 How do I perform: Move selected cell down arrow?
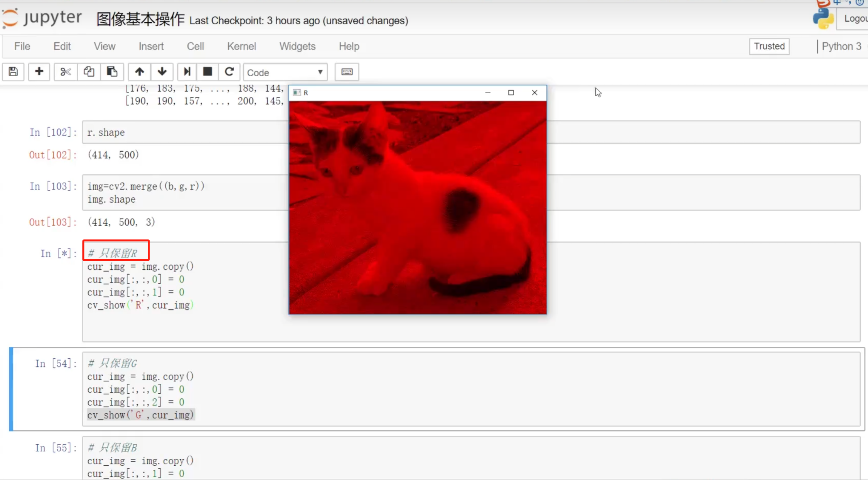tap(162, 72)
